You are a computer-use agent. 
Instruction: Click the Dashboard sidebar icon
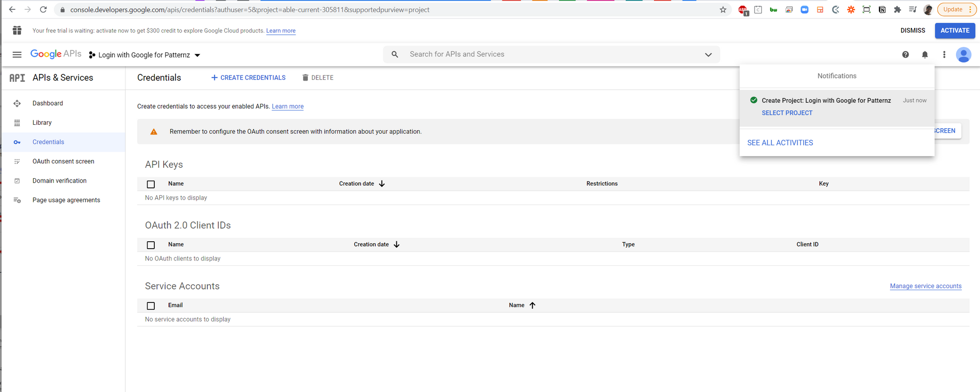(x=17, y=103)
